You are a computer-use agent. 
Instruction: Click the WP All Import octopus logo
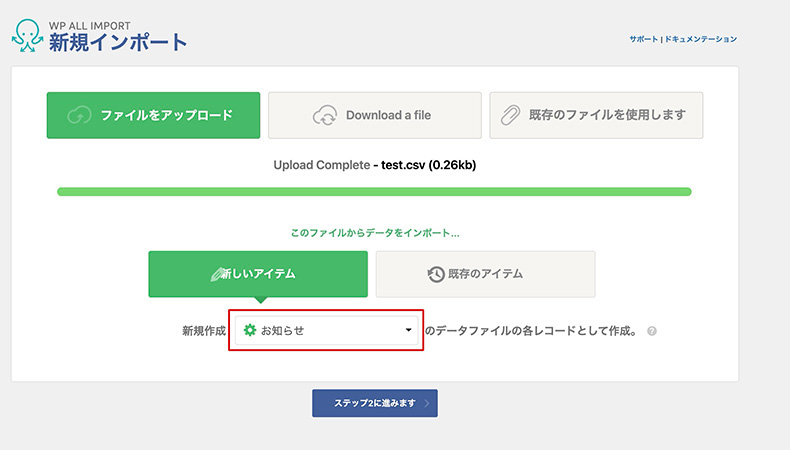pyautogui.click(x=27, y=35)
